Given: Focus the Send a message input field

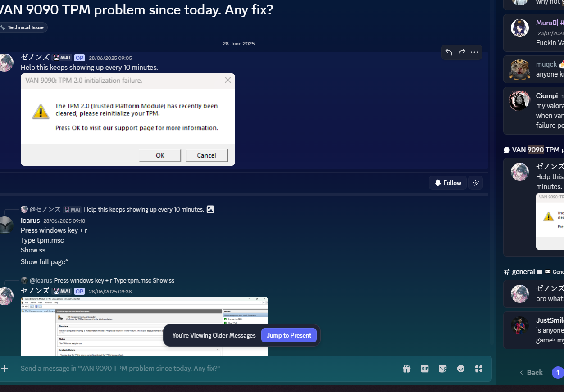Looking at the screenshot, I should click(207, 369).
